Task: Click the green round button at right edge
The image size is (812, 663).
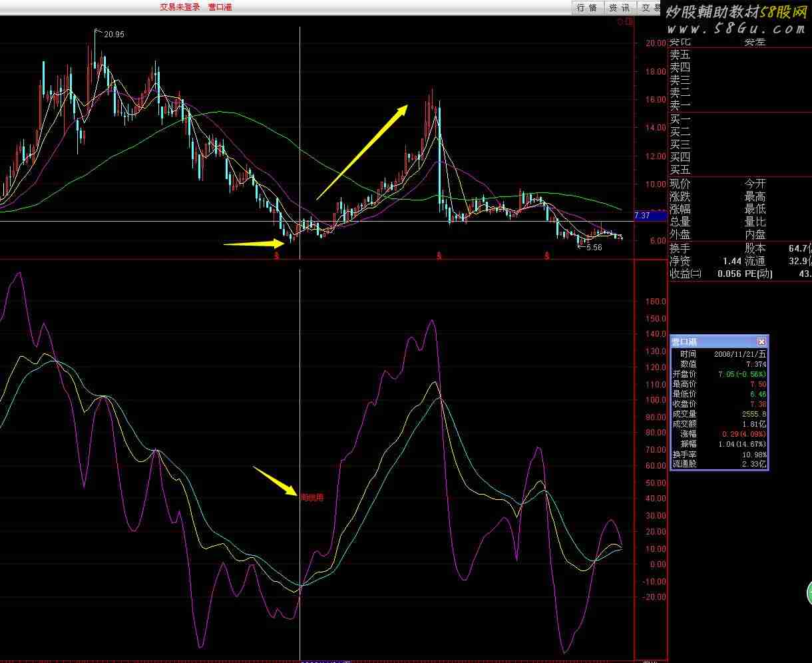Action: coord(809,592)
